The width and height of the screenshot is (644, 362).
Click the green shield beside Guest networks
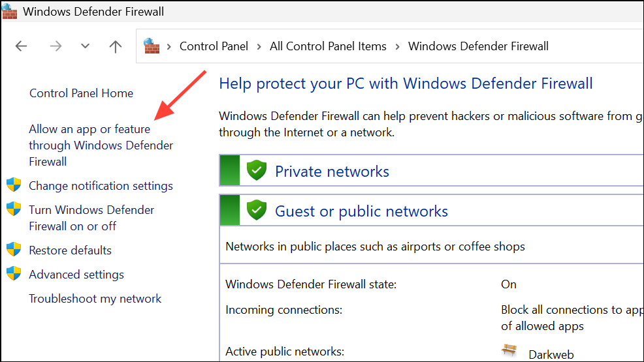coord(256,211)
